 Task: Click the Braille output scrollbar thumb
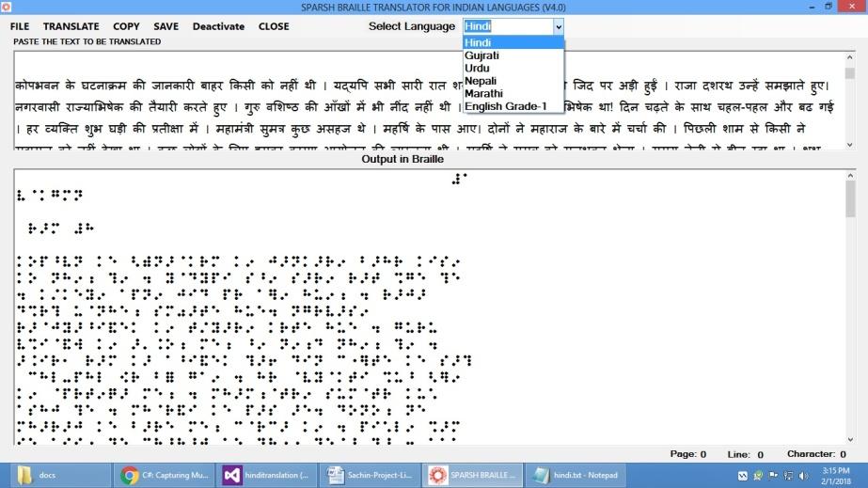pyautogui.click(x=850, y=198)
